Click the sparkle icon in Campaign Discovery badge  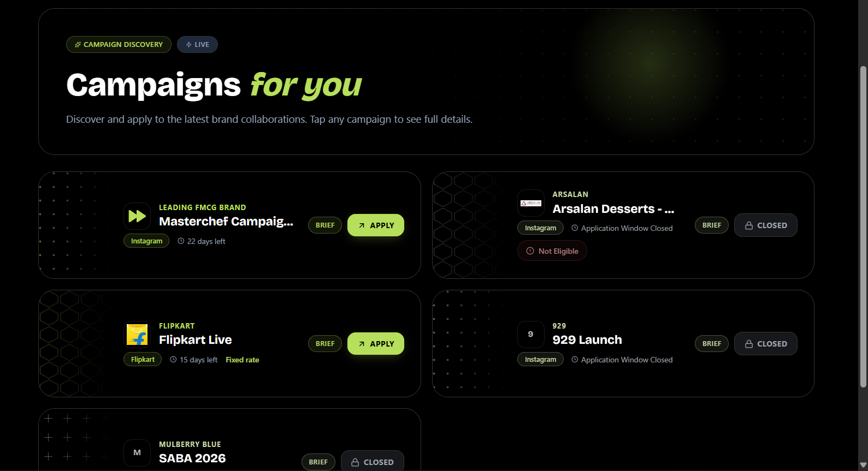[78, 45]
